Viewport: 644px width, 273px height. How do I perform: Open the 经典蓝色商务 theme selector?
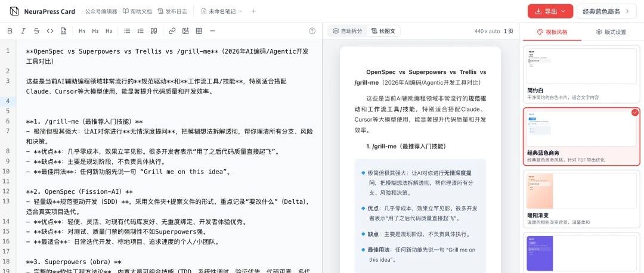point(606,11)
